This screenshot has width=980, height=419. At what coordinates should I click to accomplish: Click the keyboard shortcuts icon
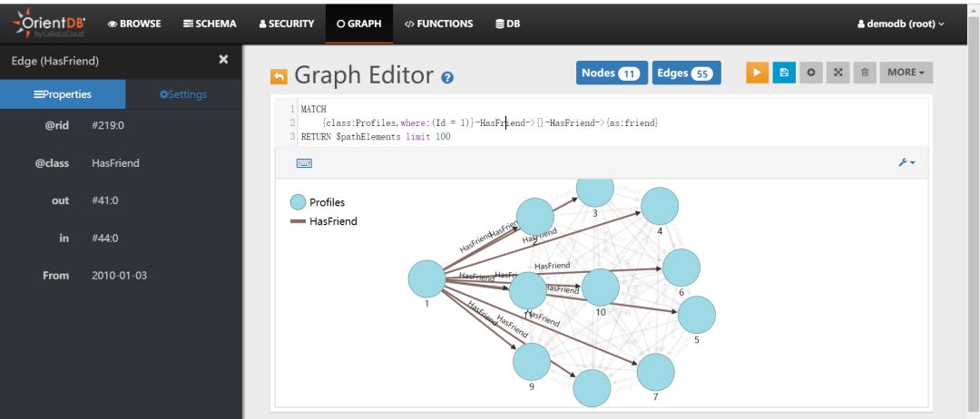[x=304, y=163]
